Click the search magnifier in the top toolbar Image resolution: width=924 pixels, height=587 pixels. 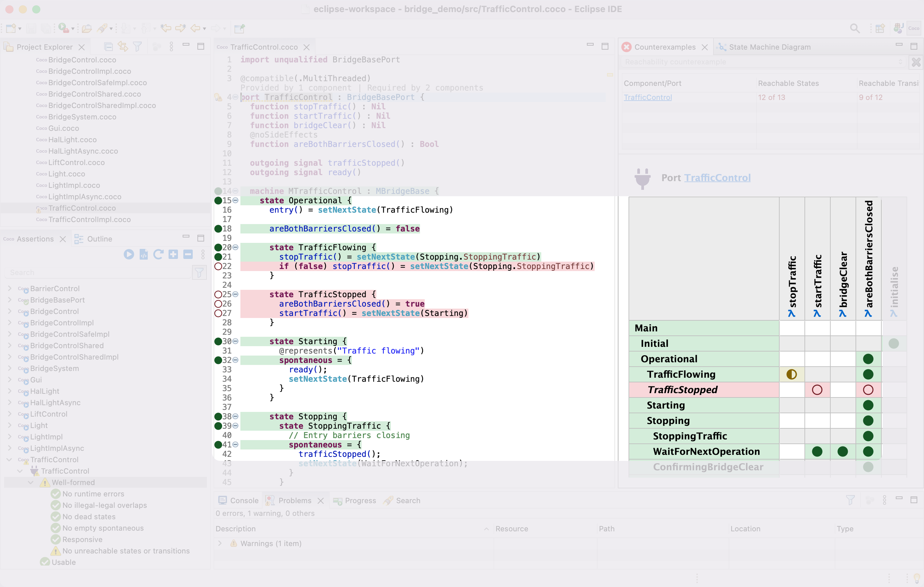(x=854, y=29)
